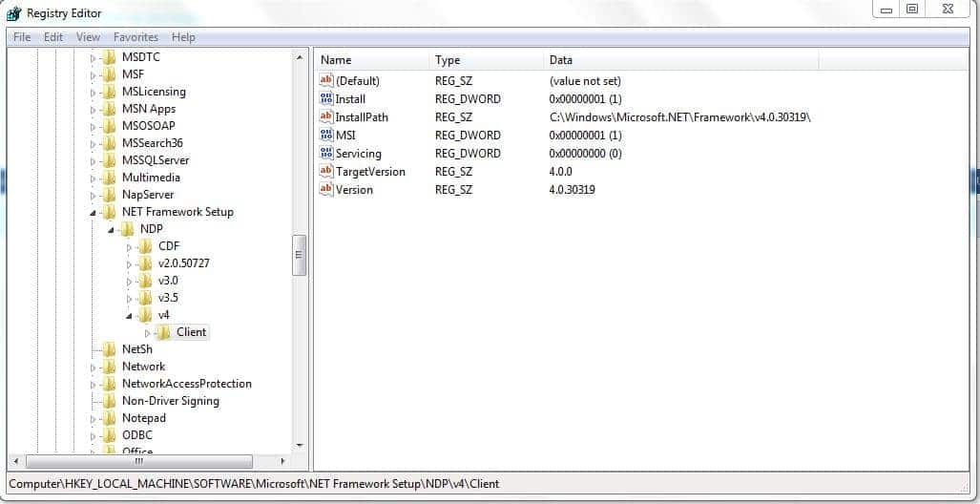This screenshot has height=504, width=980.
Task: Select the Notepad tree key
Action: tap(144, 418)
